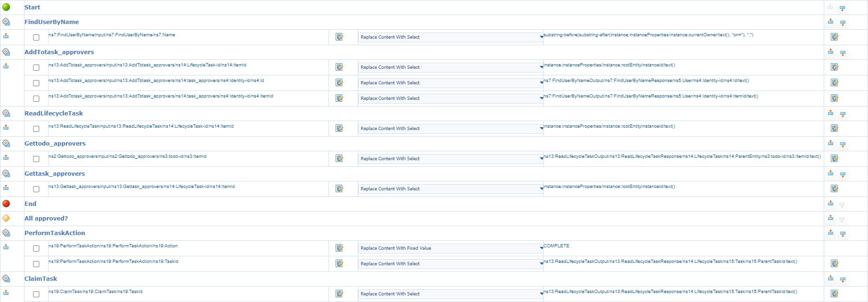The image size is (868, 302).
Task: Move the FindUserByName activity down
Action: coord(843,23)
